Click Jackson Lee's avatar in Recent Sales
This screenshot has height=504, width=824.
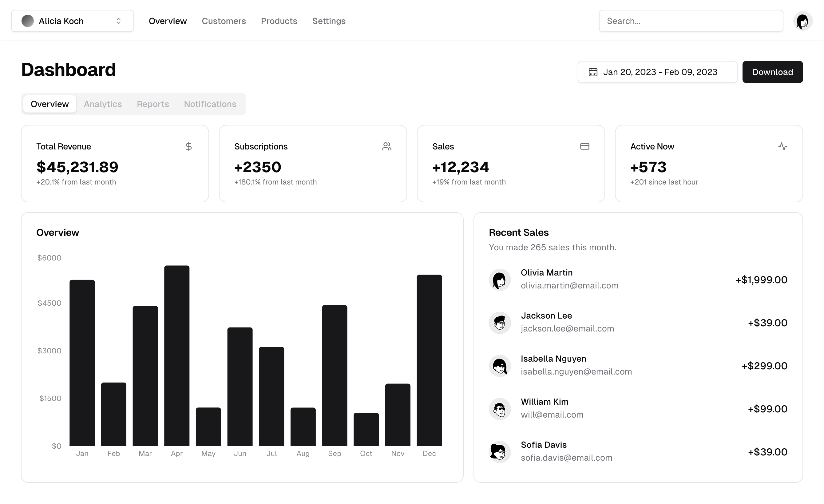[500, 322]
